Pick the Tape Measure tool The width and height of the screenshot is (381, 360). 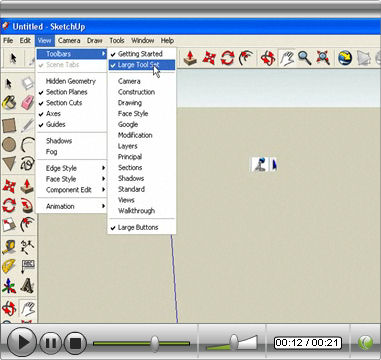(x=9, y=247)
